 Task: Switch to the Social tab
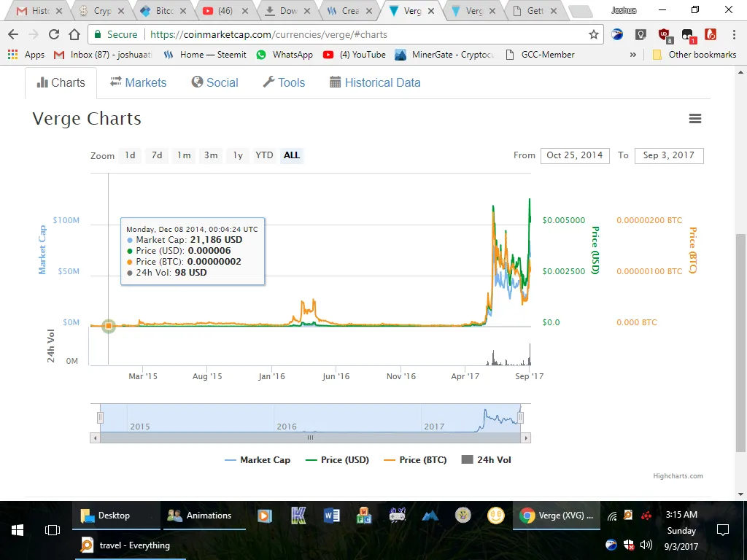click(214, 82)
